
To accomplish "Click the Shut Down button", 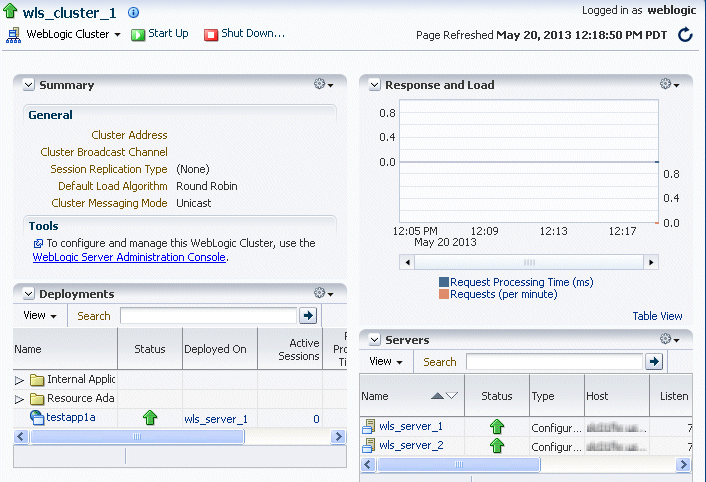I will coord(244,34).
